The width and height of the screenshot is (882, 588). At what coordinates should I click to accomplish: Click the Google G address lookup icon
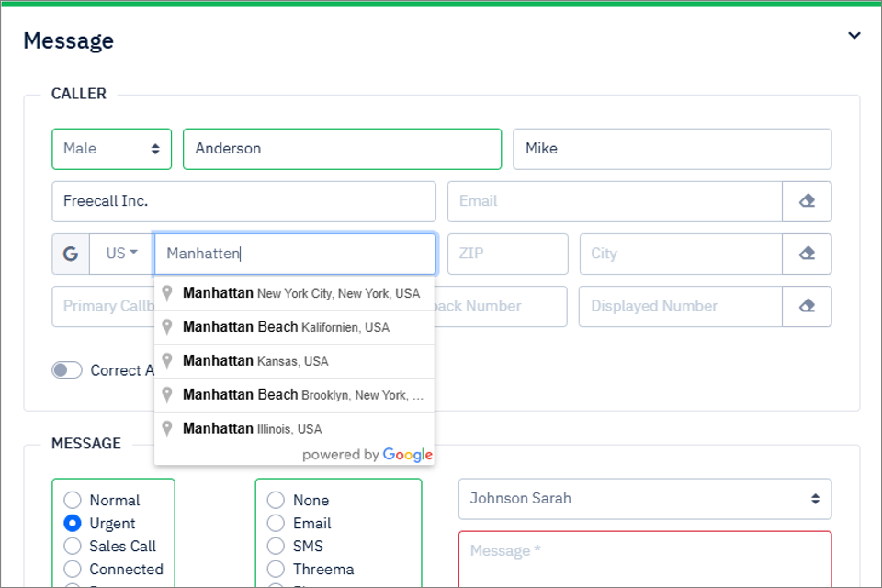(x=71, y=254)
